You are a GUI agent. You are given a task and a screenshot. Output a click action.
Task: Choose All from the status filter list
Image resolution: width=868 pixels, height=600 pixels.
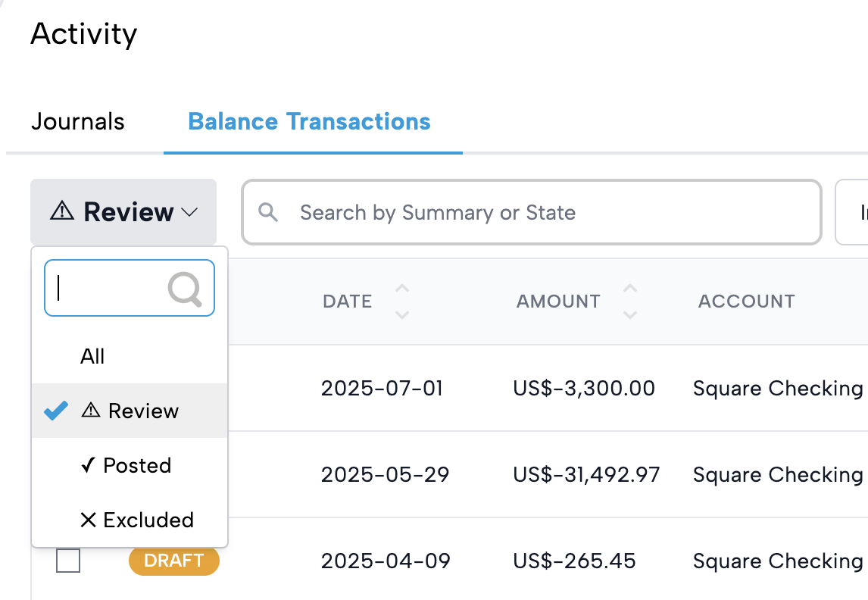point(92,356)
